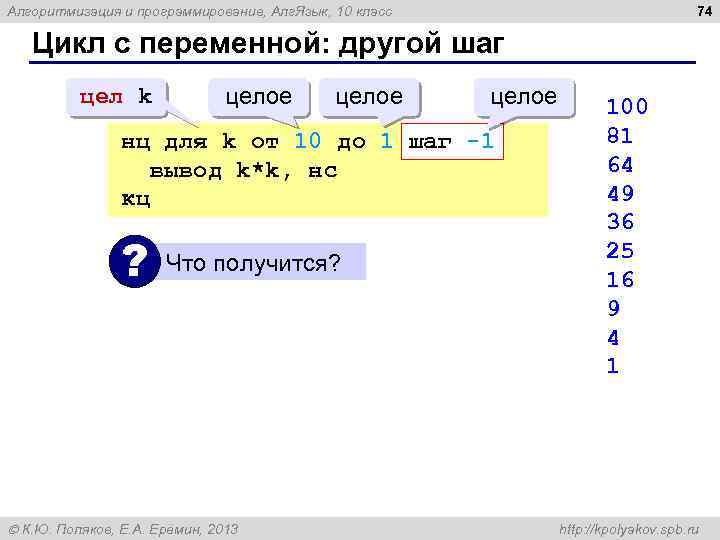The width and height of the screenshot is (720, 540).
Task: Click the slide number 74
Action: tap(704, 11)
